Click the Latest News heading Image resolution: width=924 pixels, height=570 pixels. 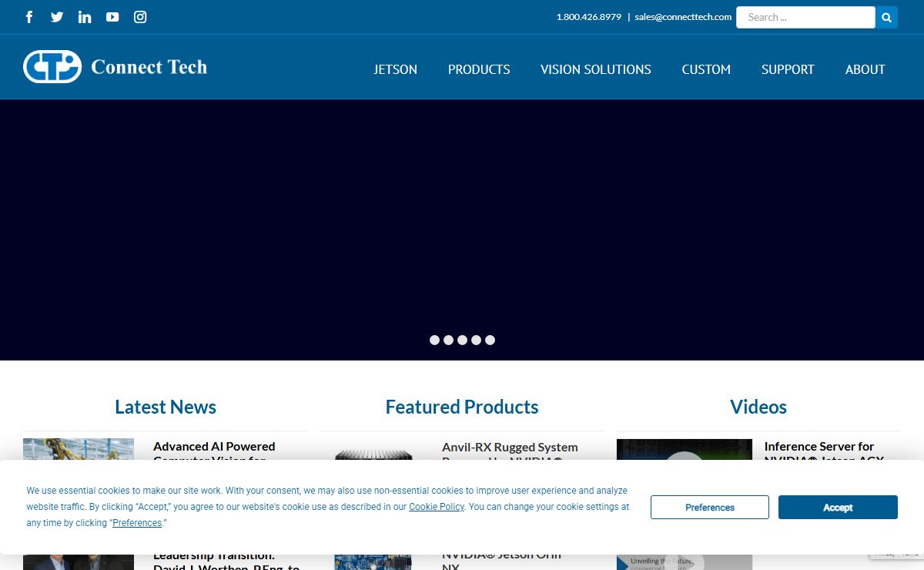166,407
